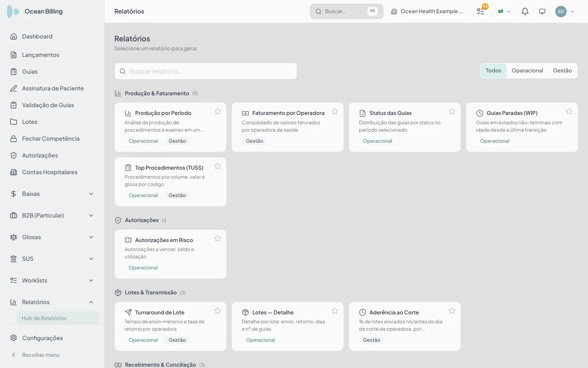588x368 pixels.
Task: Star the Lotes — Detalhe report
Action: click(x=335, y=311)
